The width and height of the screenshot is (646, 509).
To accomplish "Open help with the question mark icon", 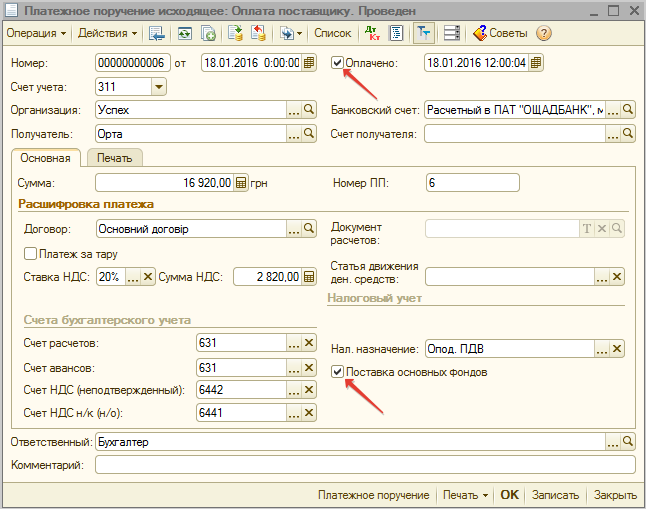I will coord(544,33).
